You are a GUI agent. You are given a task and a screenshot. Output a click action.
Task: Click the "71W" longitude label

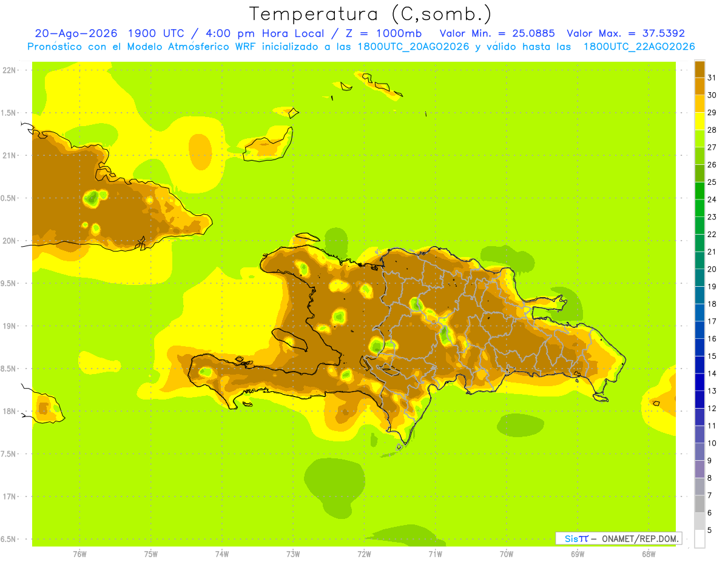pyautogui.click(x=435, y=554)
